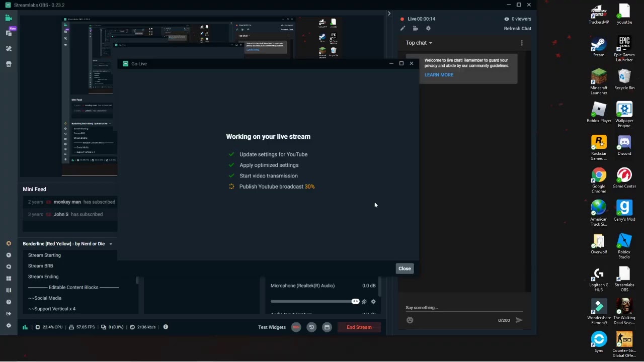The image size is (644, 362).
Task: Click the 23.4% CPU status readout
Action: click(49, 327)
